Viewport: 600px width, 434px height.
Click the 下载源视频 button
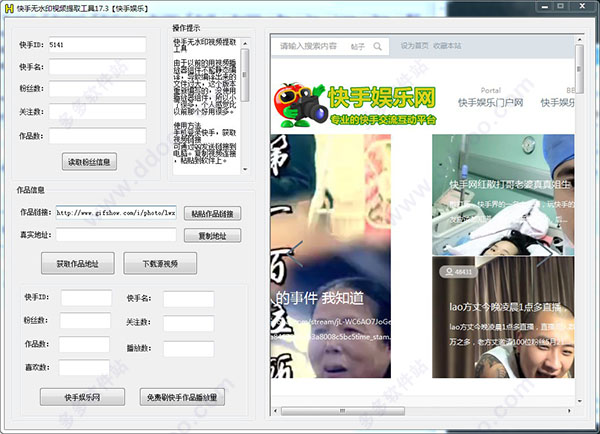(x=160, y=263)
